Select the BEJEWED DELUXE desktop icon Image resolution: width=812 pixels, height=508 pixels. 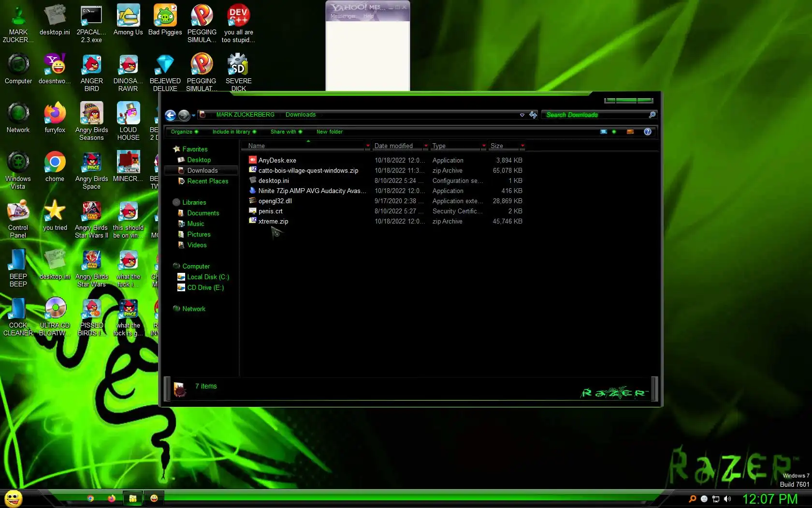[x=165, y=73]
